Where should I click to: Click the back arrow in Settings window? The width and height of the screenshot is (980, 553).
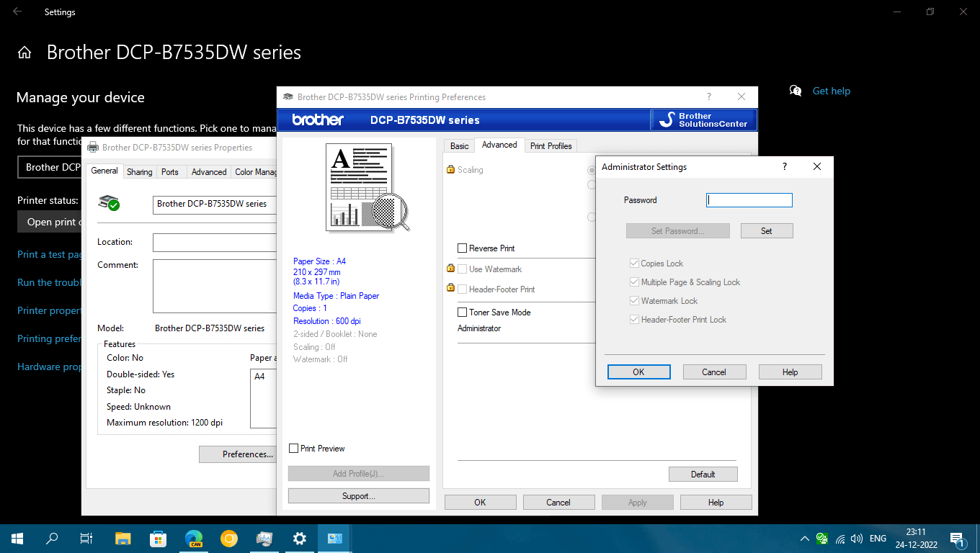coord(17,12)
